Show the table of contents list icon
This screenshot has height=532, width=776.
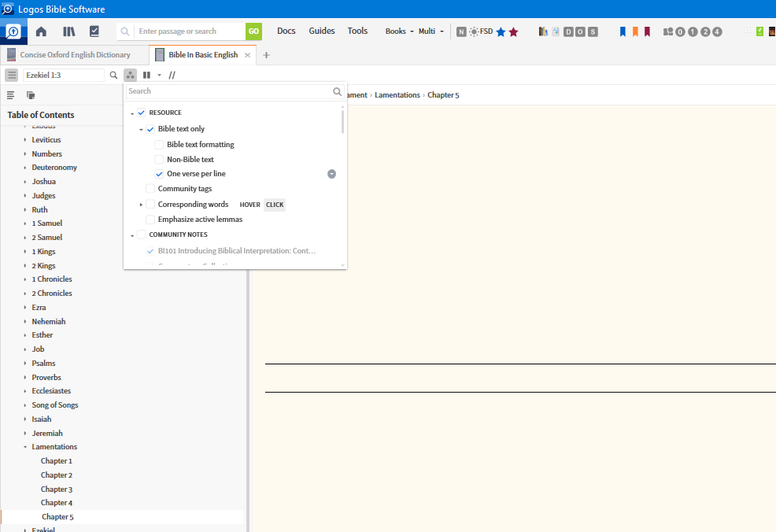[x=10, y=95]
